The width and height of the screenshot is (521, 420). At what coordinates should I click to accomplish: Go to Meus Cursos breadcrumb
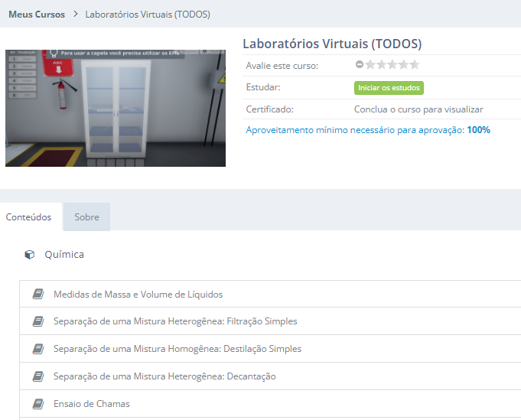click(x=37, y=15)
